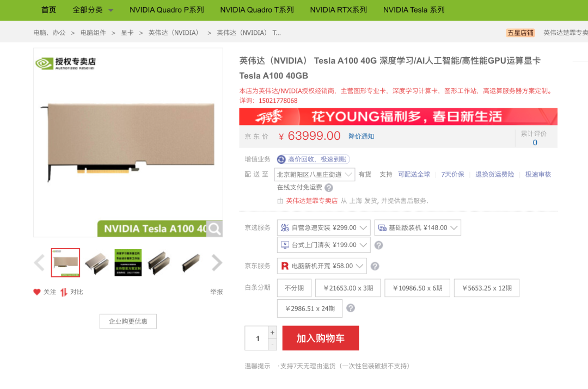Click help icon beside 在线支付免运费
The image size is (588, 389).
tap(329, 188)
